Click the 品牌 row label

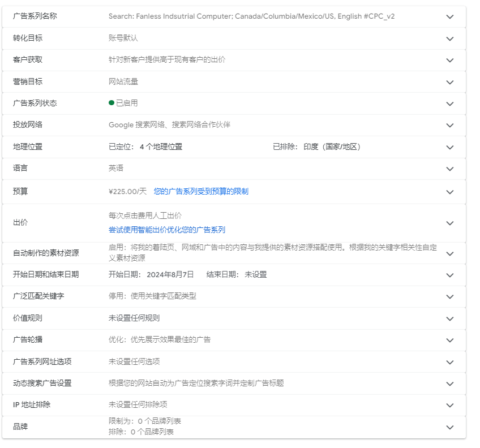tap(20, 427)
